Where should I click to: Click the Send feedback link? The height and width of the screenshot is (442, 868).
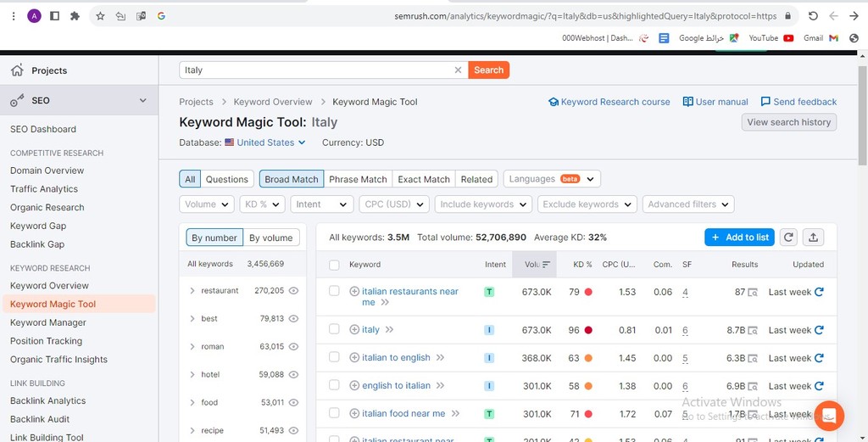click(x=798, y=102)
